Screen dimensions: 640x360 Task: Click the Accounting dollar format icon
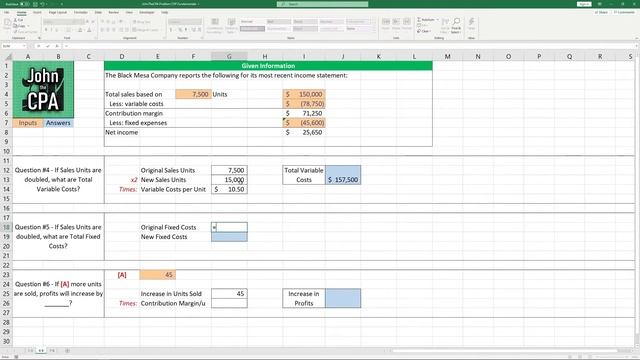(171, 30)
